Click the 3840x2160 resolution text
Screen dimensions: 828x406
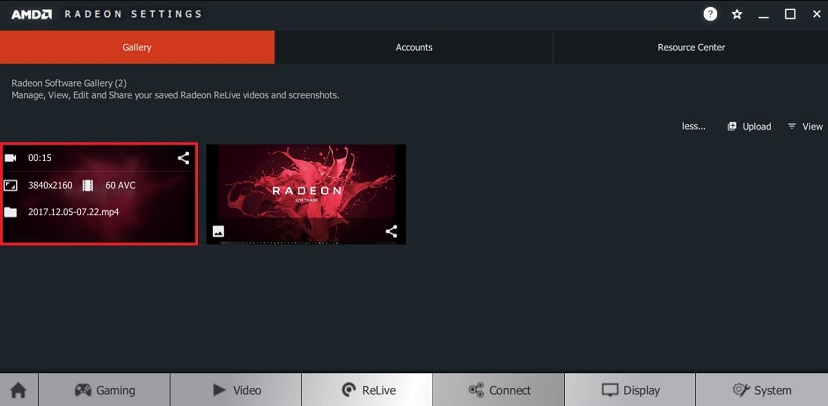[x=50, y=185]
